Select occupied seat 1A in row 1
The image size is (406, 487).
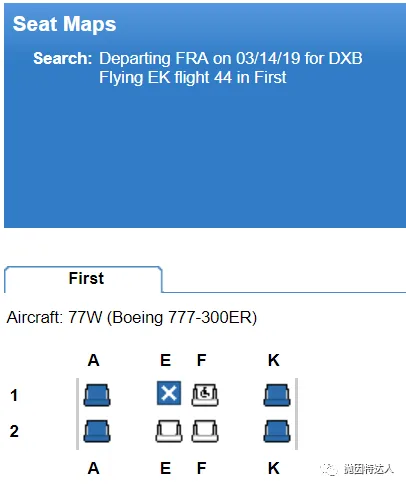point(97,395)
